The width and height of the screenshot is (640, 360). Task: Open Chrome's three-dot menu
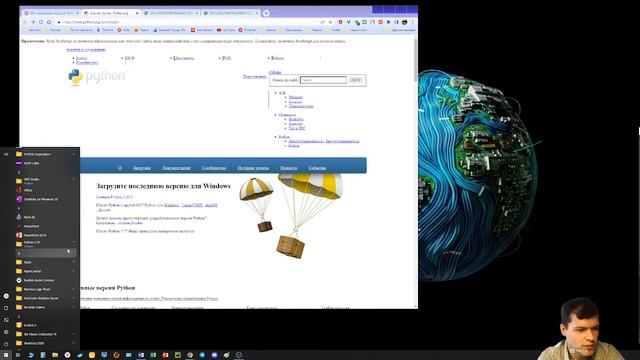click(413, 22)
